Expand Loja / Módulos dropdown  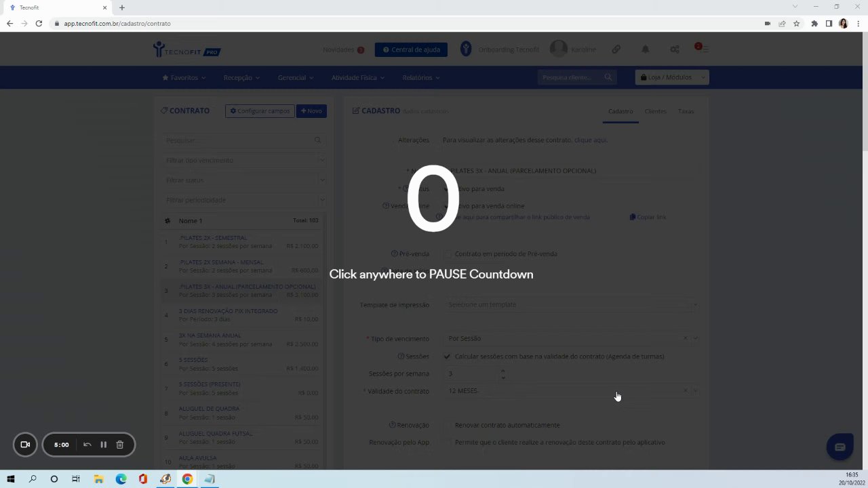click(672, 77)
